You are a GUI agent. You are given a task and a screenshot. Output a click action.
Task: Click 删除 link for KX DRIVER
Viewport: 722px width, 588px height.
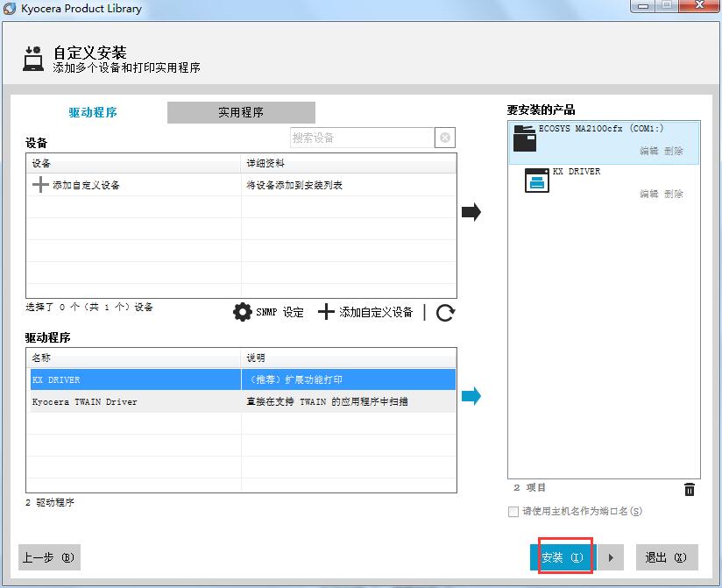673,194
